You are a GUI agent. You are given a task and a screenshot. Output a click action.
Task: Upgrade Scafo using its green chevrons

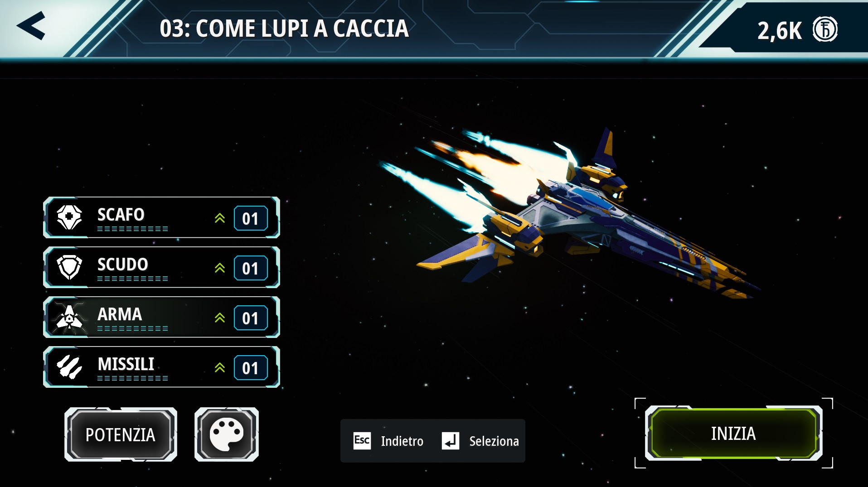(220, 218)
